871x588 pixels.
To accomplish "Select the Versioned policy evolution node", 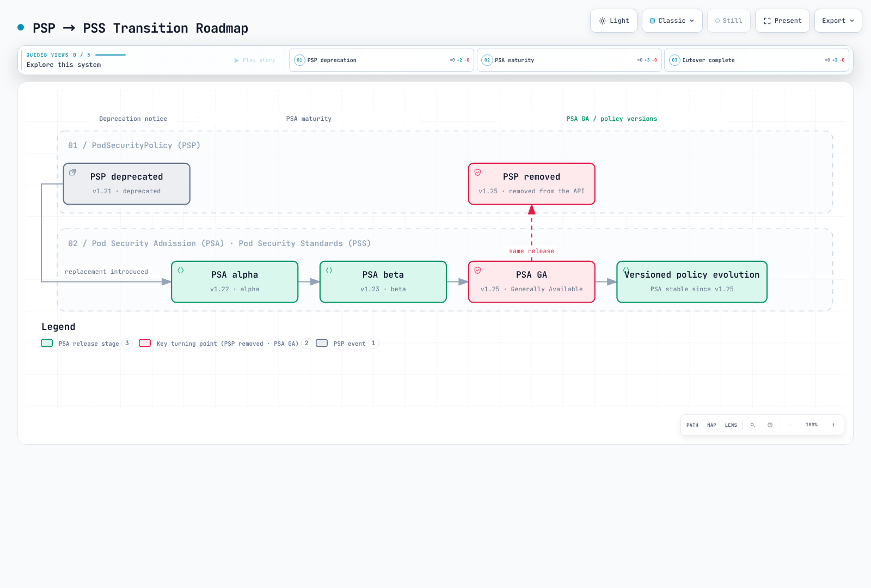I will pyautogui.click(x=692, y=282).
